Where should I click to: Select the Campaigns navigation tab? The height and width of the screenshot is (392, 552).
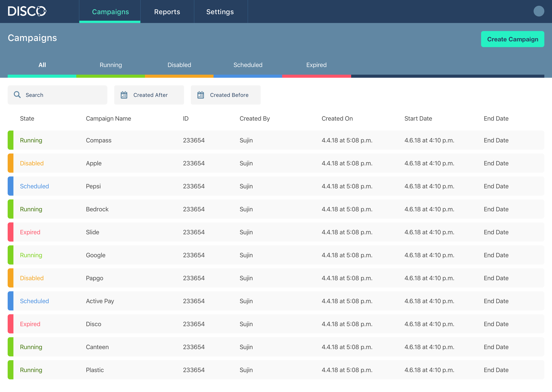(x=110, y=12)
